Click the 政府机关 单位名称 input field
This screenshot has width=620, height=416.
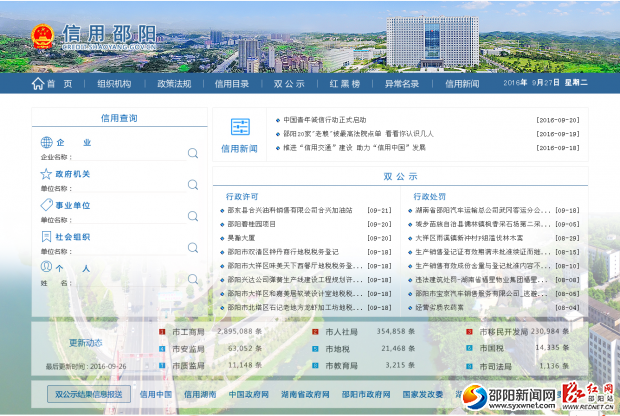click(130, 187)
